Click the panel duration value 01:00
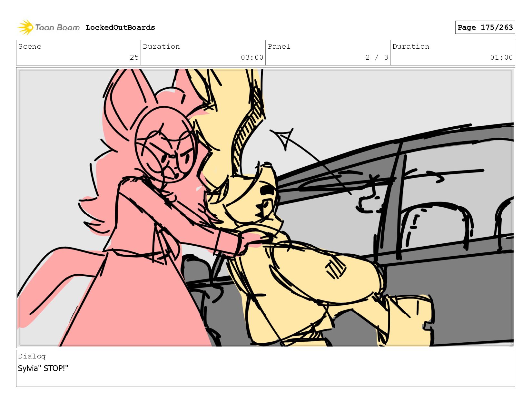 click(501, 57)
